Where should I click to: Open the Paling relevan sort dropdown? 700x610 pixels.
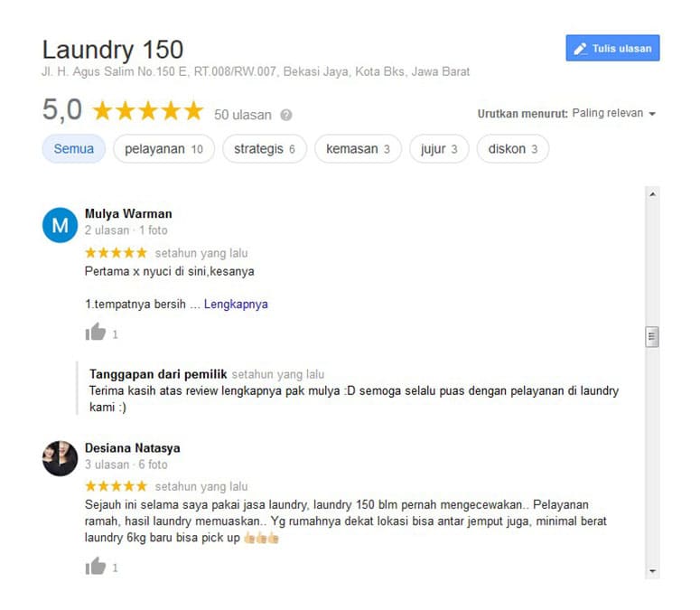pos(614,114)
